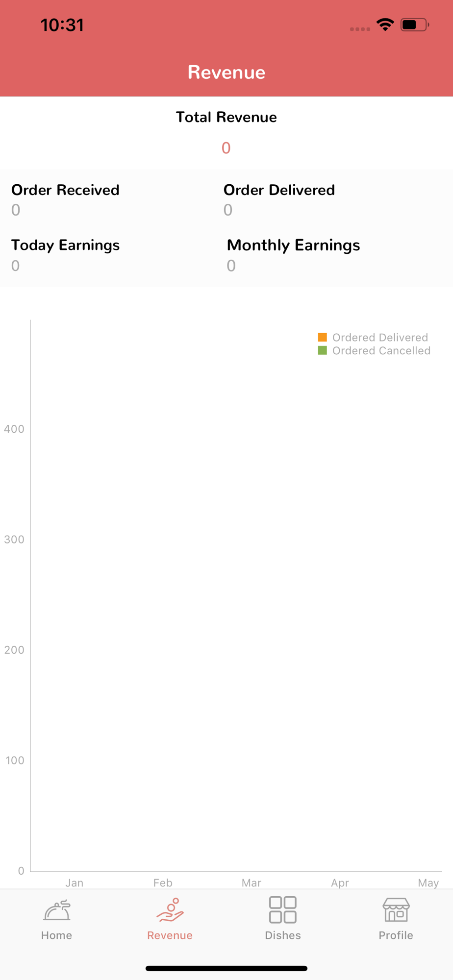Tap the Wi-Fi status icon

pyautogui.click(x=385, y=24)
